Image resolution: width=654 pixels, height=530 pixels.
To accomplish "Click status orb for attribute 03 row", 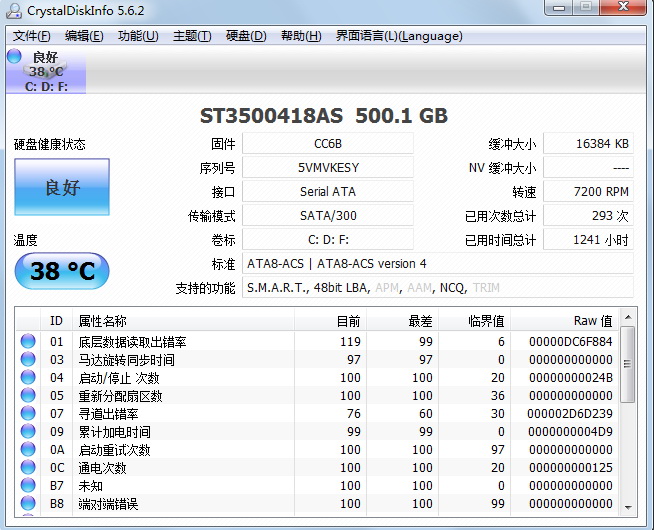I will pyautogui.click(x=28, y=359).
